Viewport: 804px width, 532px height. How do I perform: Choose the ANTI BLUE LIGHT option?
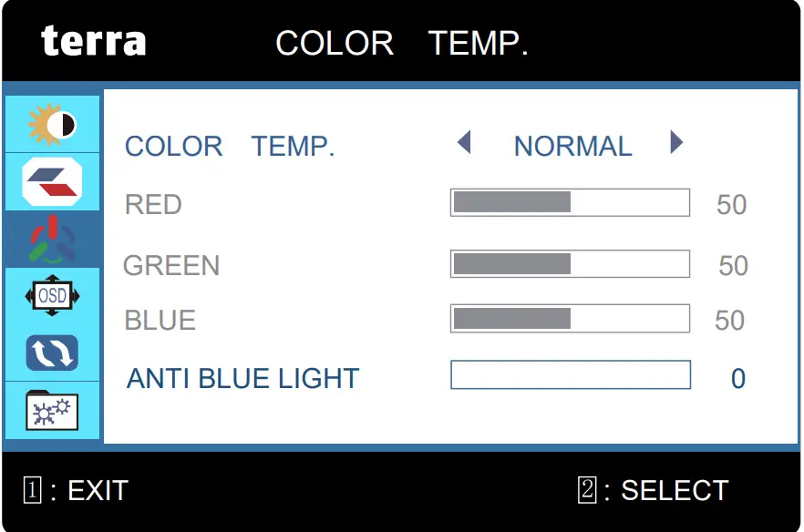tap(242, 379)
